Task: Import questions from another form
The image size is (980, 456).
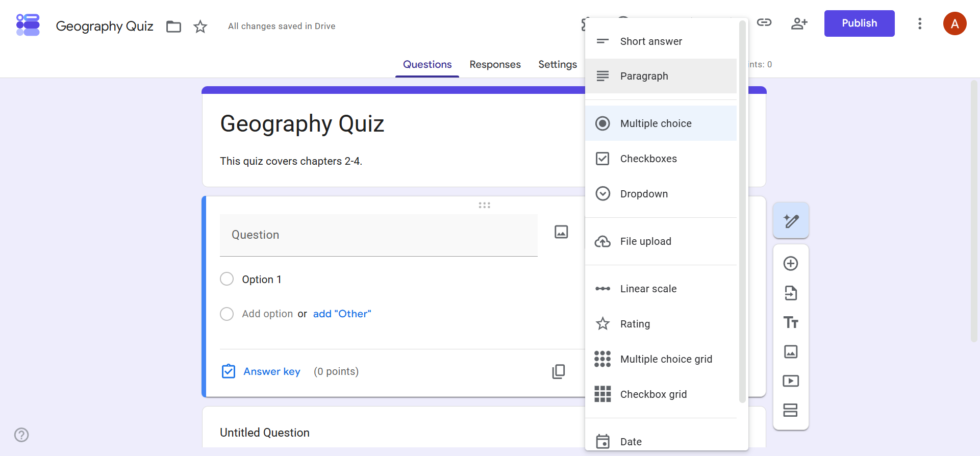Action: coord(791,293)
